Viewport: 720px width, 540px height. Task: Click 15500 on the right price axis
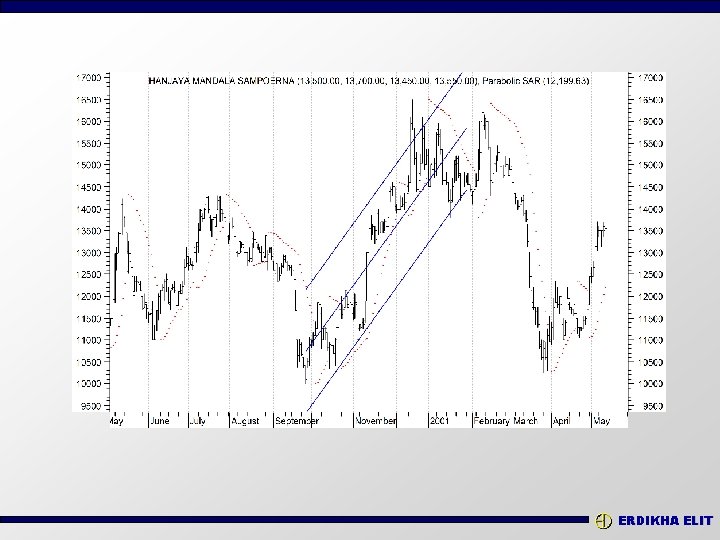click(650, 144)
